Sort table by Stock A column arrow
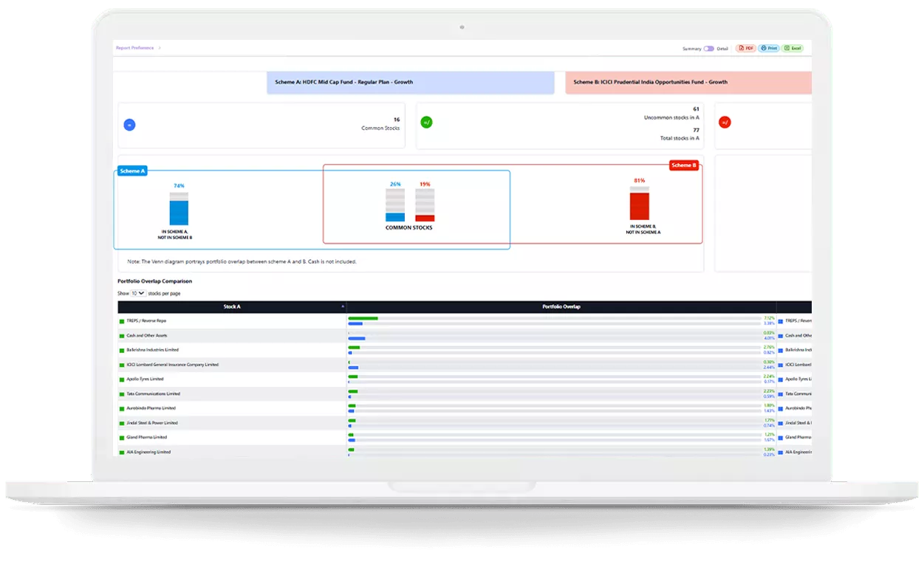This screenshot has width=924, height=567. coord(343,306)
